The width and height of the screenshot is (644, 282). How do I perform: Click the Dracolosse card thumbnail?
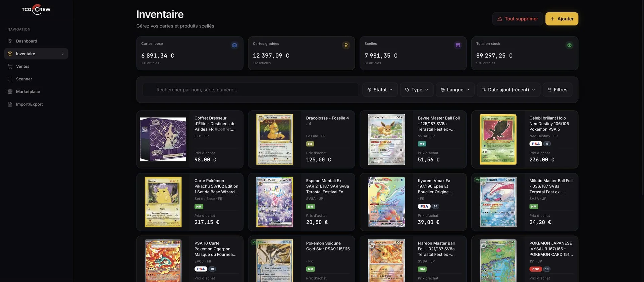pyautogui.click(x=275, y=139)
